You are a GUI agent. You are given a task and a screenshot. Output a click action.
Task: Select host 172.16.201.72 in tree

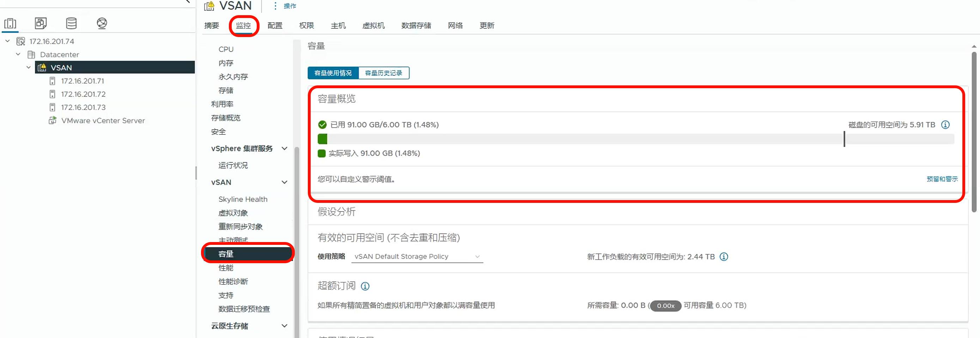pos(83,94)
